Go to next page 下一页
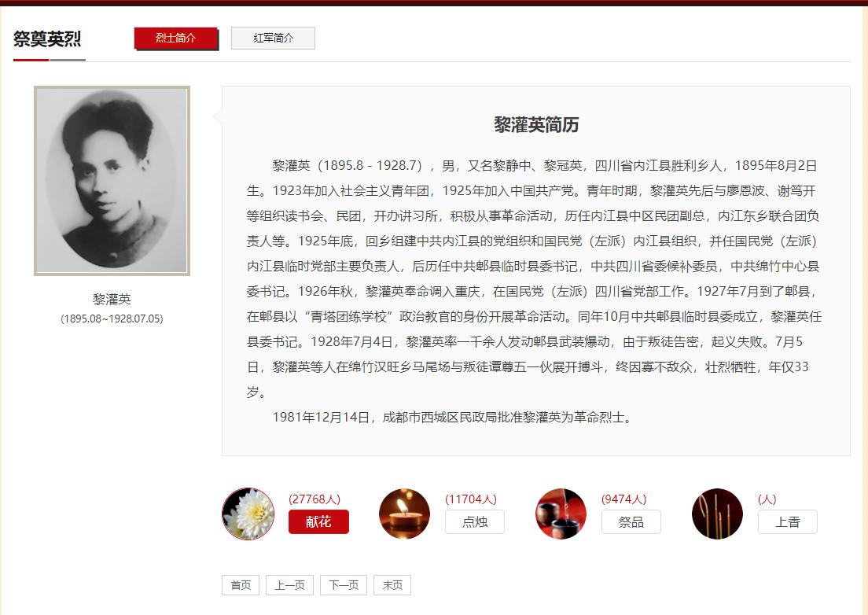The width and height of the screenshot is (868, 615). 344,585
